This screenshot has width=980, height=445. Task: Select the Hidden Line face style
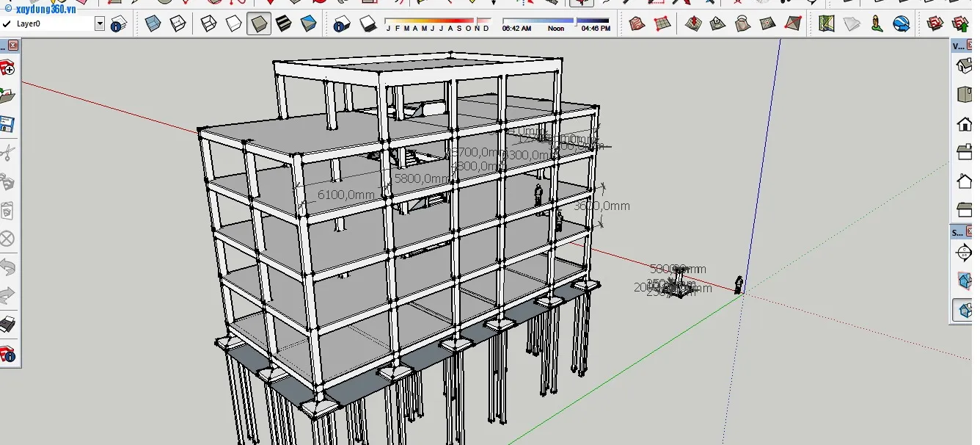coord(233,24)
